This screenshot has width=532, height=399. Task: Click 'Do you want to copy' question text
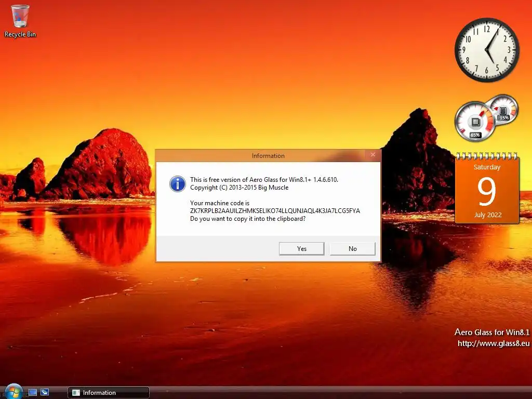coord(248,219)
